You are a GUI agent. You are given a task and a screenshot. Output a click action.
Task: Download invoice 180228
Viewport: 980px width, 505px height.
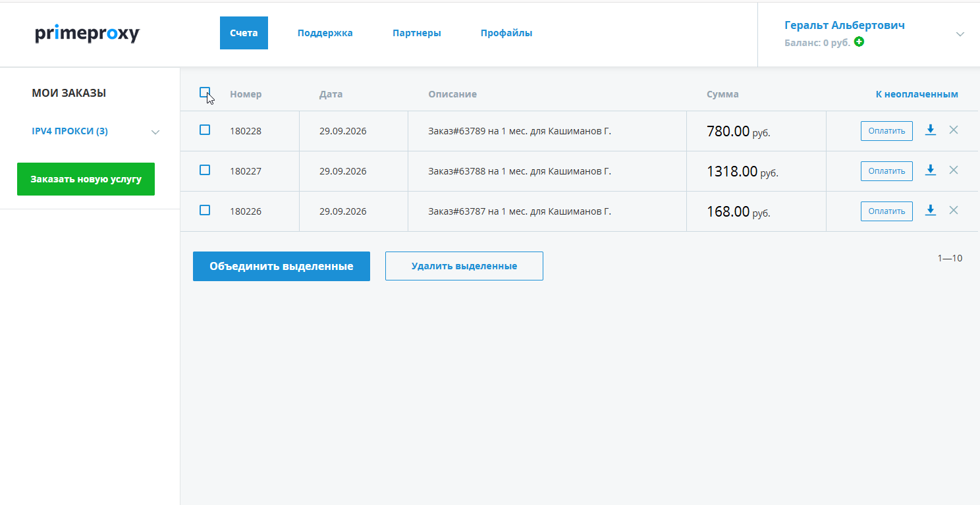click(x=931, y=130)
